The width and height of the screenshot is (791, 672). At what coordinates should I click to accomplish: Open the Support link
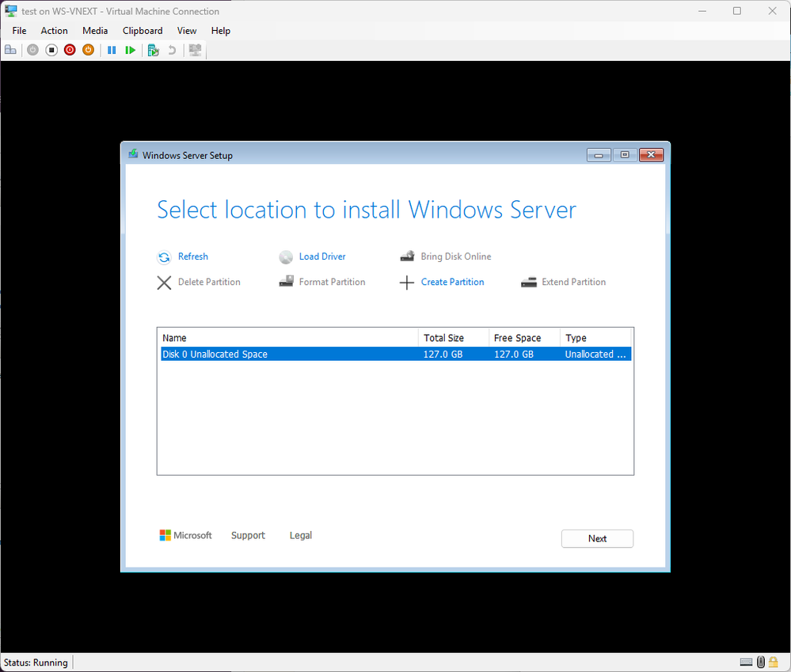[248, 535]
